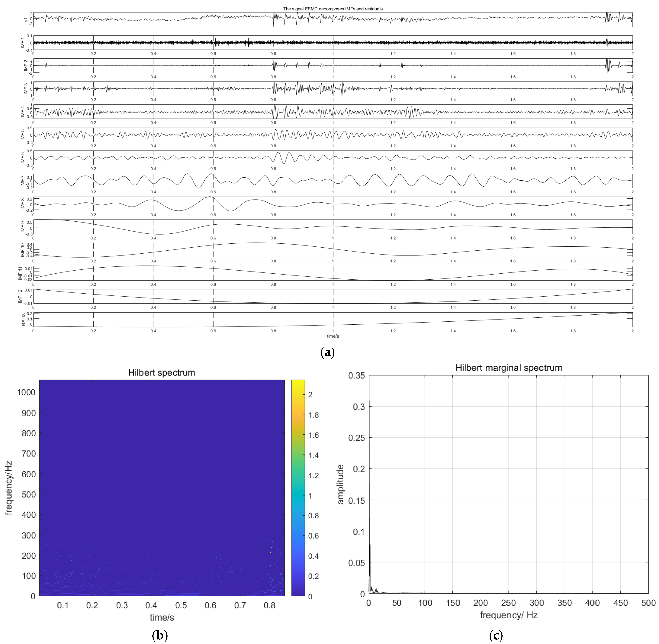659x644 pixels.
Task: Click the s1 original signal plot
Action: (x=333, y=19)
